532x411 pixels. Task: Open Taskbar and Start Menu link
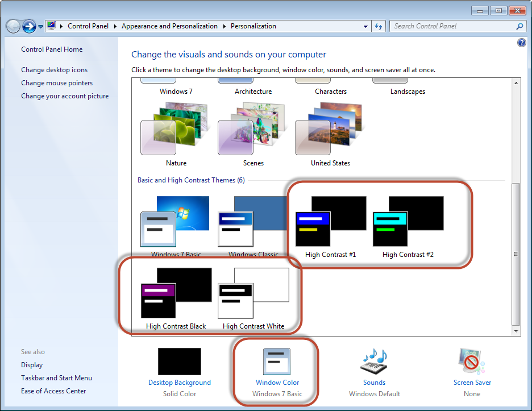pos(56,377)
